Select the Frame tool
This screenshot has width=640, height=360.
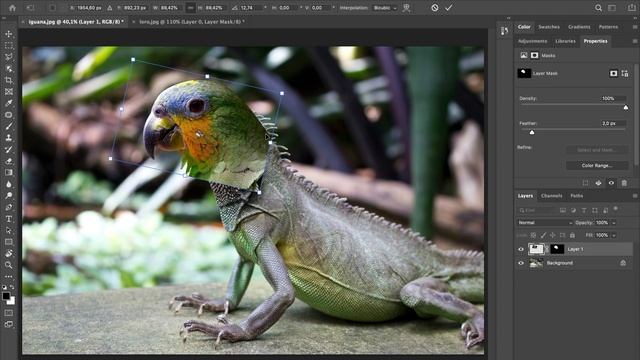9,91
